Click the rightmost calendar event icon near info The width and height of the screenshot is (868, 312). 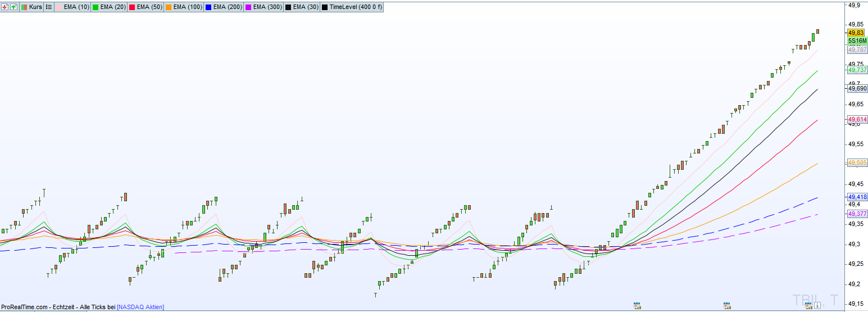point(808,305)
